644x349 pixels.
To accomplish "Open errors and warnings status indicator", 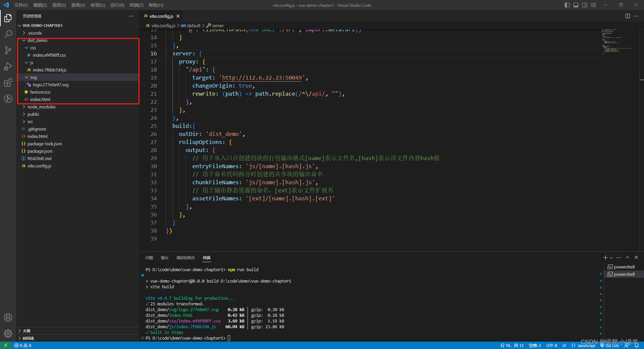I will pyautogui.click(x=23, y=345).
